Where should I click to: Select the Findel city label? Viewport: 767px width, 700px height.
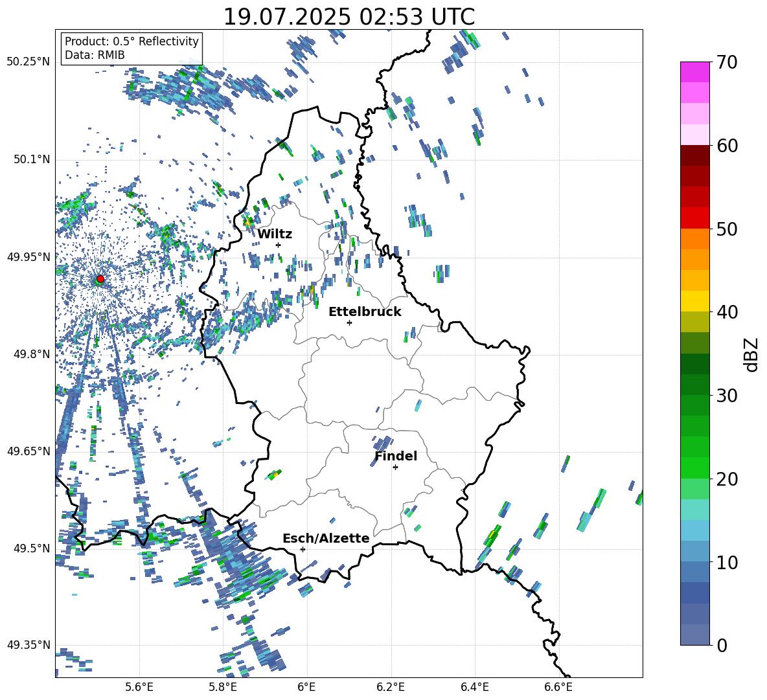click(396, 456)
